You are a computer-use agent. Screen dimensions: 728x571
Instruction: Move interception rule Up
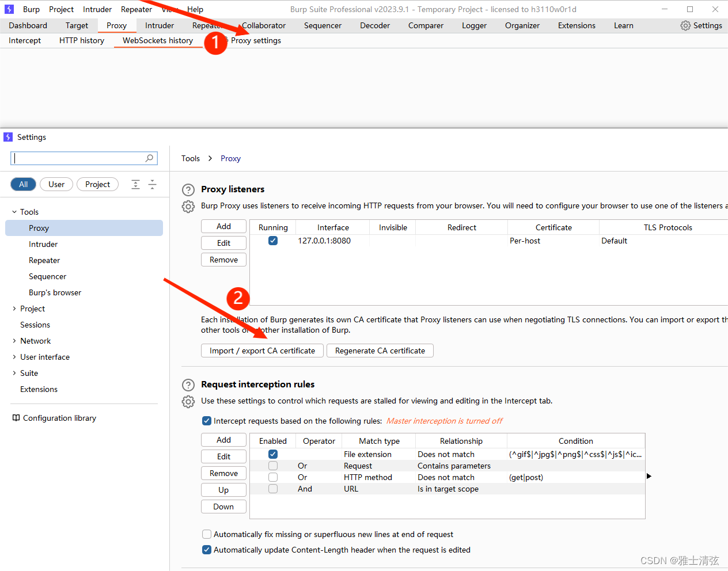223,490
